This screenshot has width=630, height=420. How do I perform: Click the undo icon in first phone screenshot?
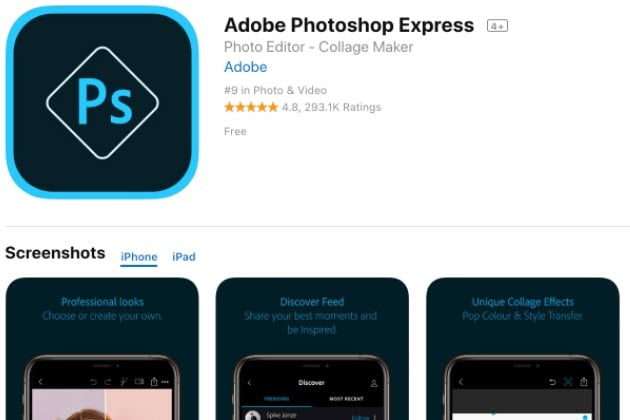pyautogui.click(x=93, y=382)
